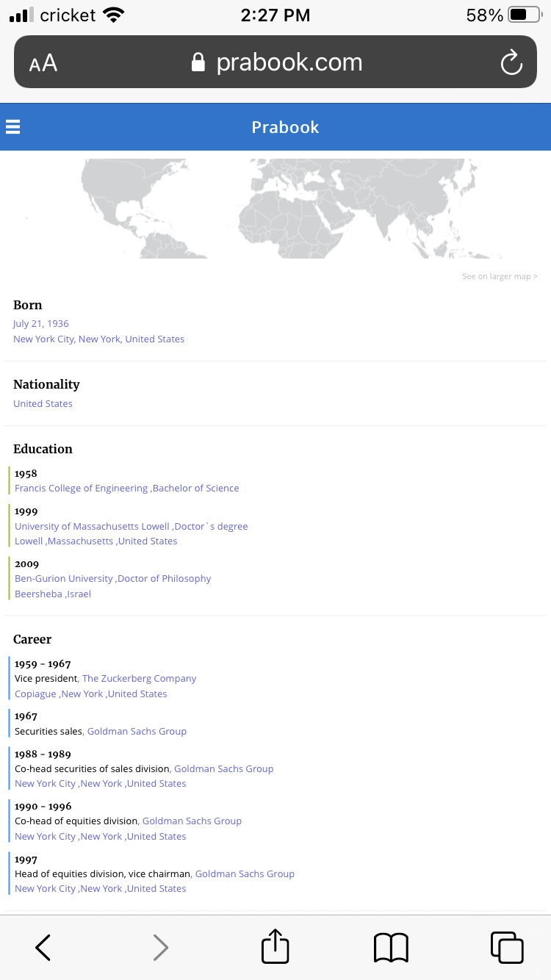Open New York City birthplace link under Born
The height and width of the screenshot is (980, 551).
click(98, 339)
